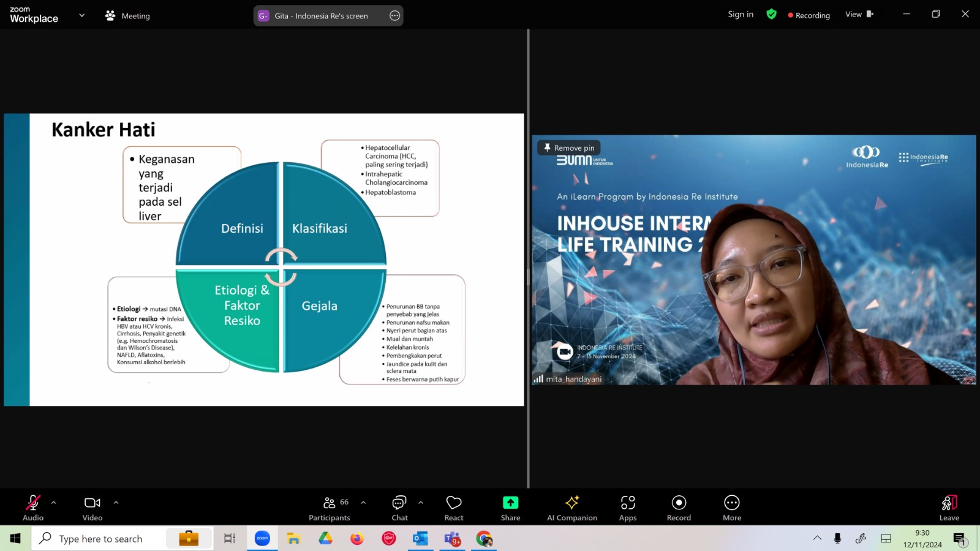Image resolution: width=980 pixels, height=551 pixels.
Task: Click the Leave meeting button
Action: [949, 508]
